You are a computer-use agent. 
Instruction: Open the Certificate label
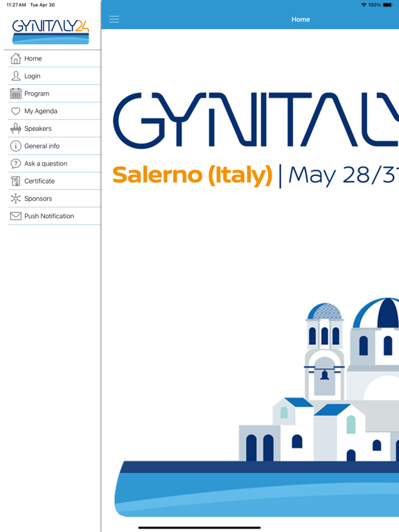39,181
